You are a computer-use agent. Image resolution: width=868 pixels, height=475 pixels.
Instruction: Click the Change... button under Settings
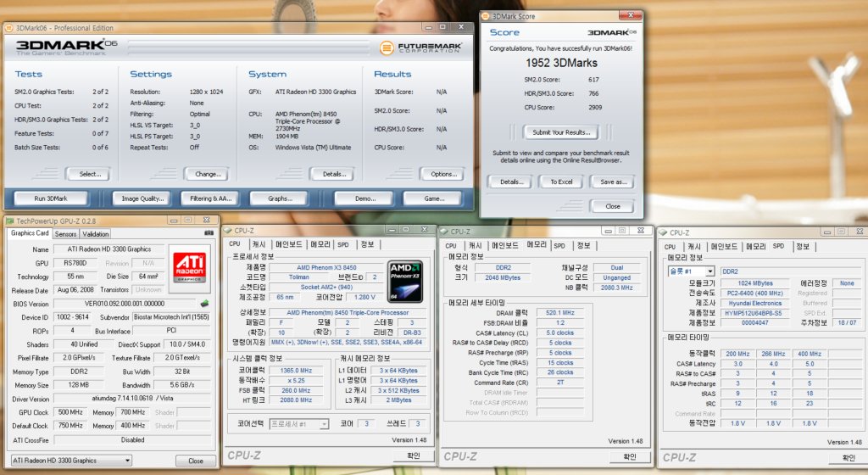click(x=208, y=174)
